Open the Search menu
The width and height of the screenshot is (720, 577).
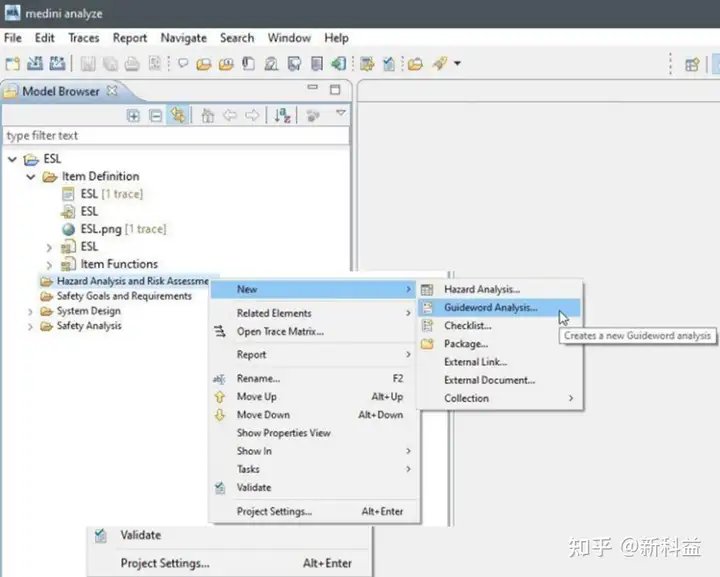[x=237, y=38]
